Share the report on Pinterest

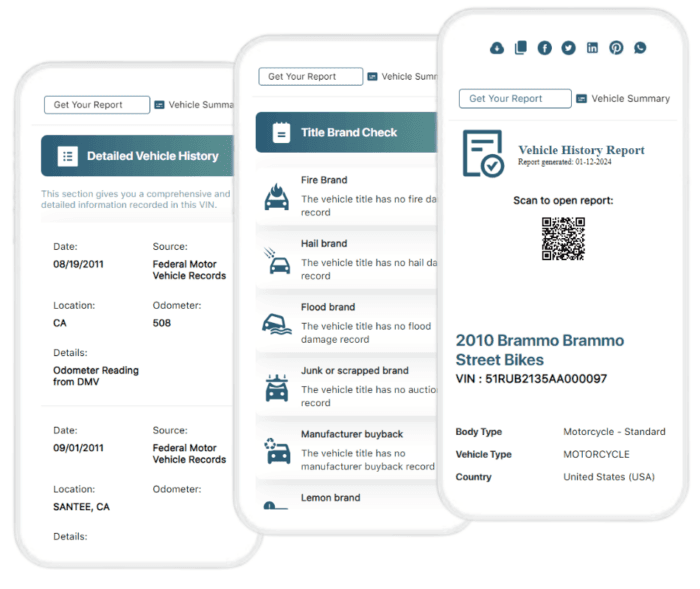point(616,48)
